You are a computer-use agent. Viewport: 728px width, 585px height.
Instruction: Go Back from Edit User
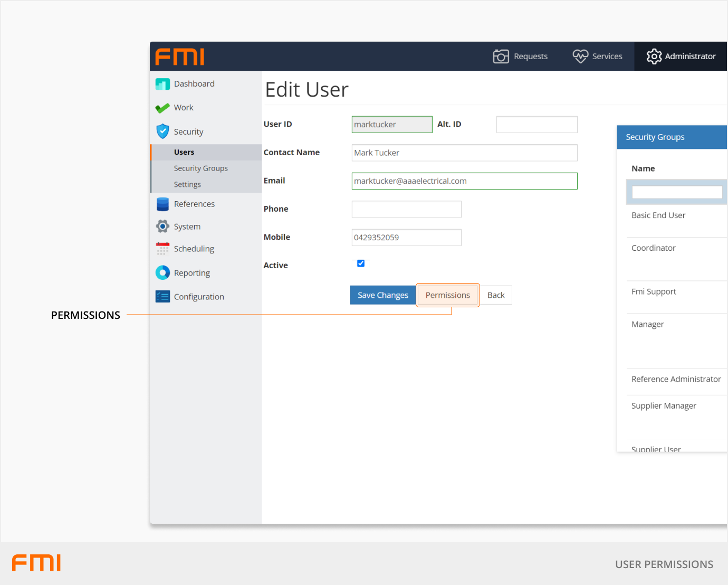click(x=496, y=295)
